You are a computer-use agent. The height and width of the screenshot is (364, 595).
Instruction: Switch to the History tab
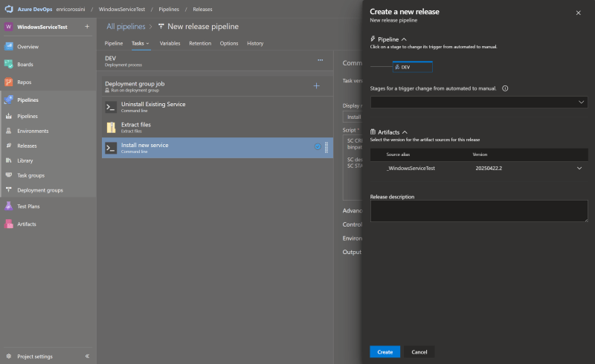click(255, 44)
